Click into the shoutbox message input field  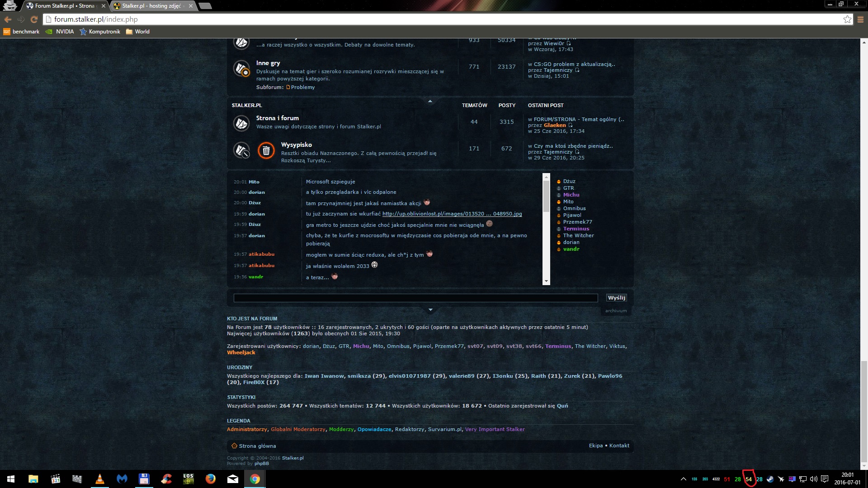click(x=415, y=298)
